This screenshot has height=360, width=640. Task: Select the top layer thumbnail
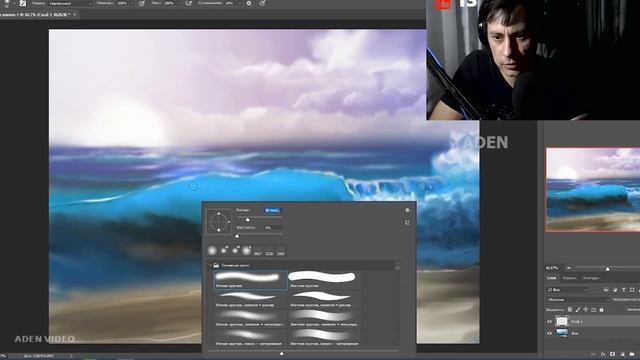(x=562, y=322)
